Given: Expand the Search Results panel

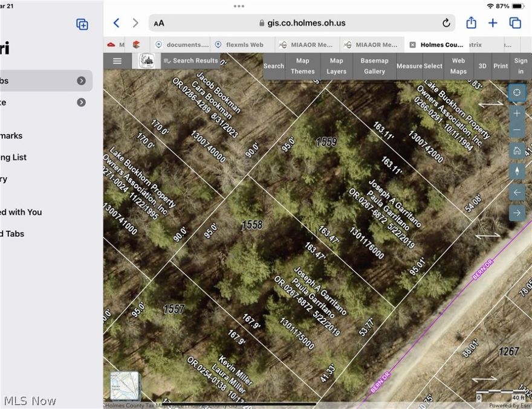Looking at the screenshot, I should click(x=193, y=60).
